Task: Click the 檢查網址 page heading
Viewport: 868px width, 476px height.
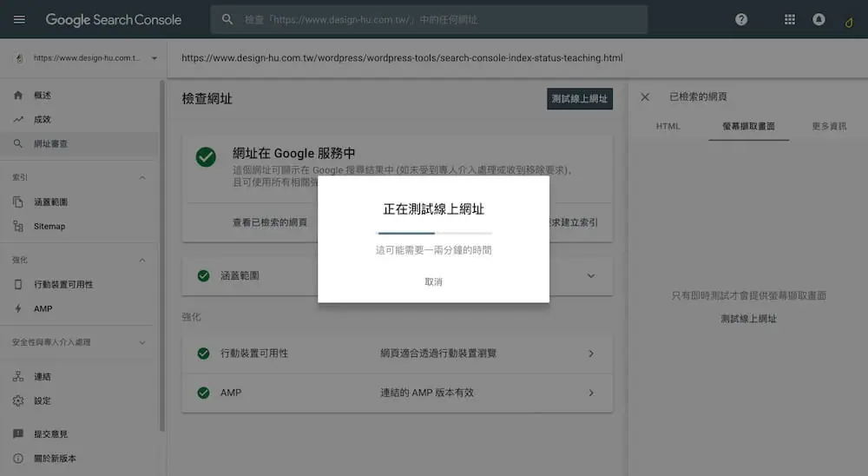Action: point(207,99)
